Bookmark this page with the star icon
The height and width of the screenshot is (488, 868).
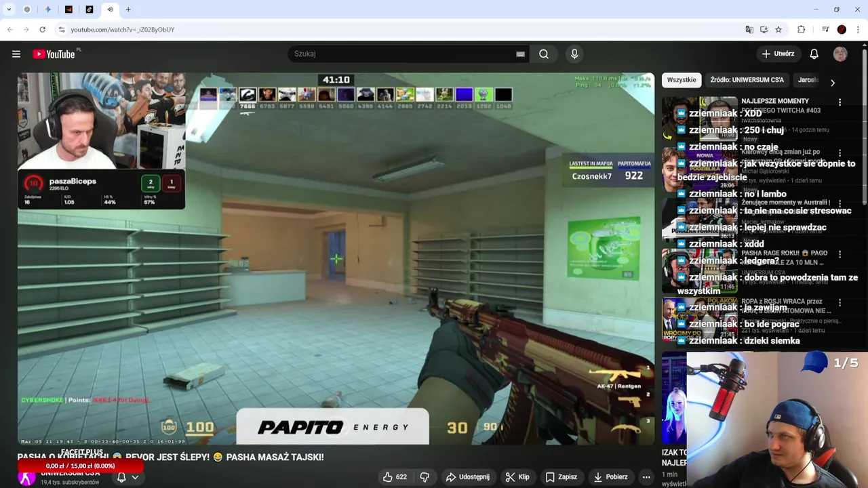[778, 30]
